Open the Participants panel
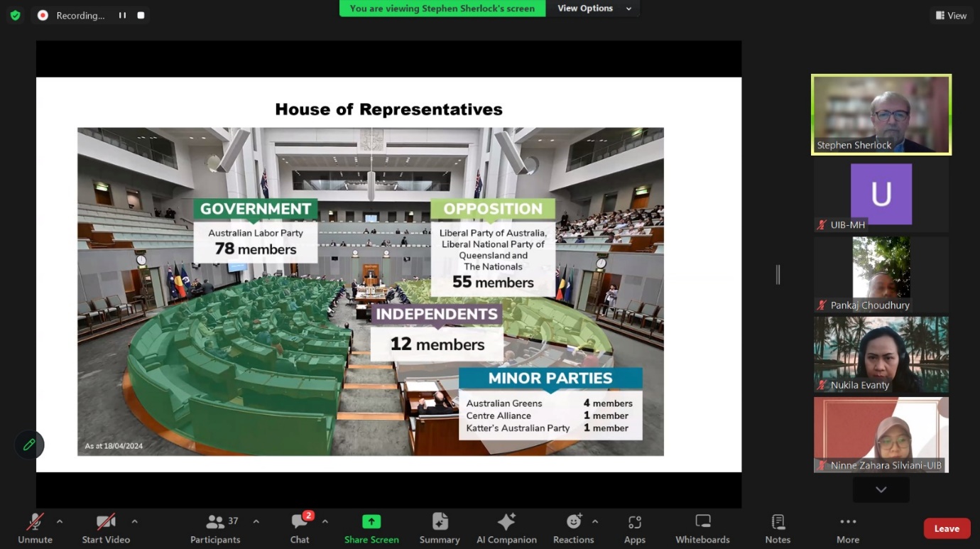 pyautogui.click(x=215, y=529)
